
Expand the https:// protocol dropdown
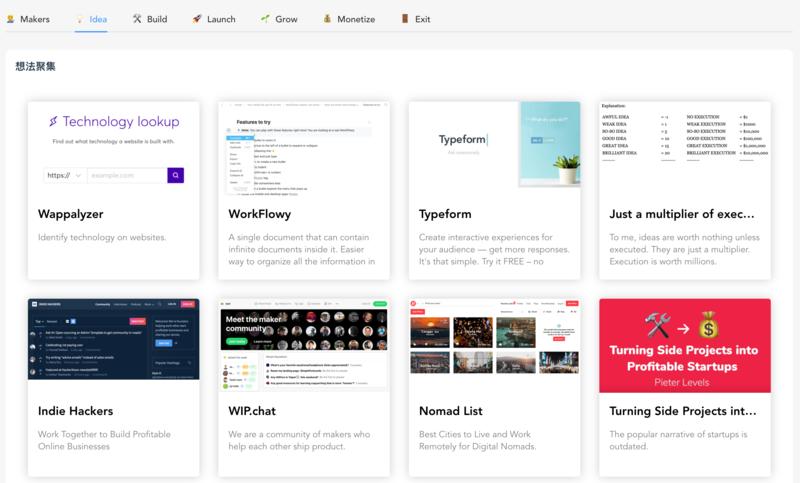64,175
